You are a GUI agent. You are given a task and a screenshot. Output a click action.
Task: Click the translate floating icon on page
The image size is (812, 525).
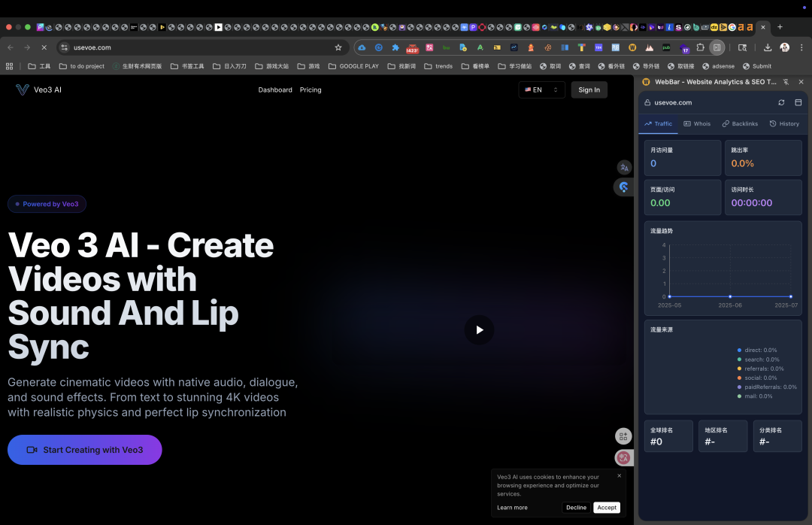point(624,168)
